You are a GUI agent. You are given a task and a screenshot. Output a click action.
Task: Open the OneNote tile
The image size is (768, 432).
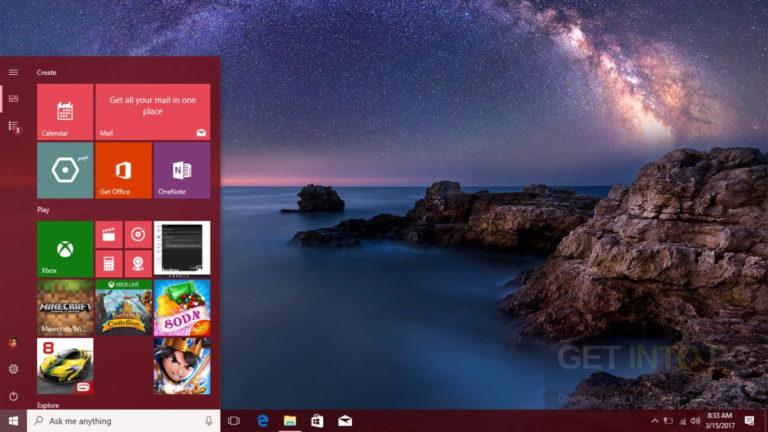pyautogui.click(x=181, y=170)
